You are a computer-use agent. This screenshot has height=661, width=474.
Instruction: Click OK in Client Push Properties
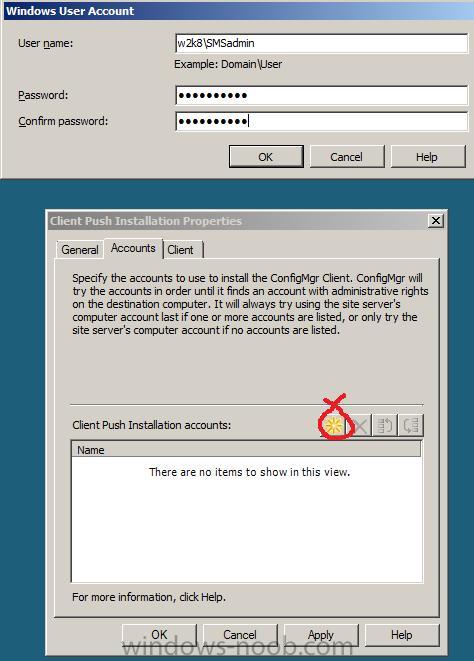(159, 635)
